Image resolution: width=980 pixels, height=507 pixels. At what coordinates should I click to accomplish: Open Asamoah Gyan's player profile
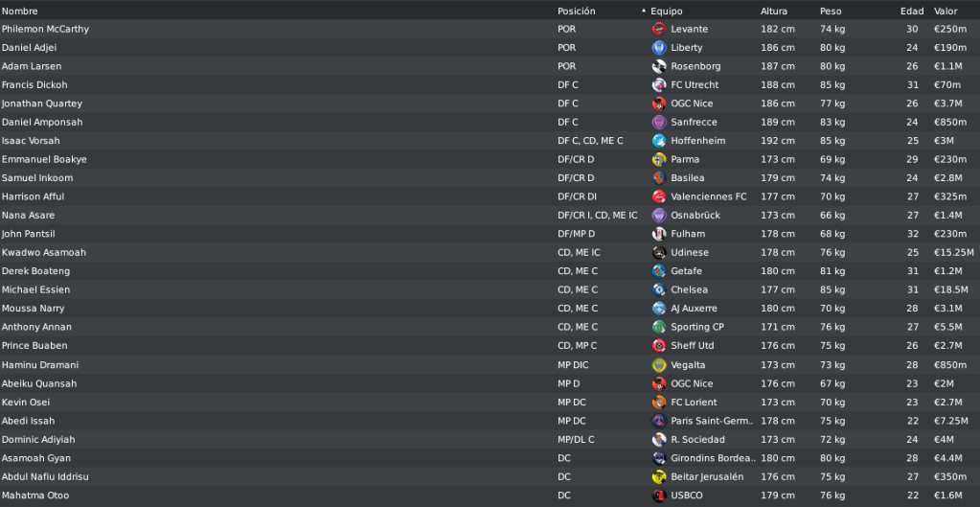click(x=35, y=458)
